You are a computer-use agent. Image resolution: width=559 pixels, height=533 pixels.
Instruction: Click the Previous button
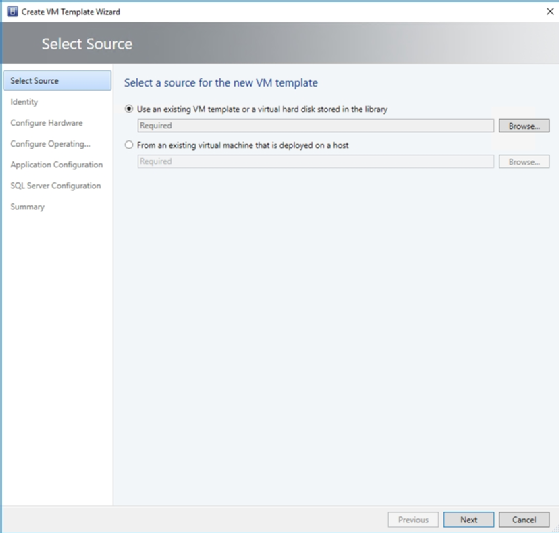413,519
